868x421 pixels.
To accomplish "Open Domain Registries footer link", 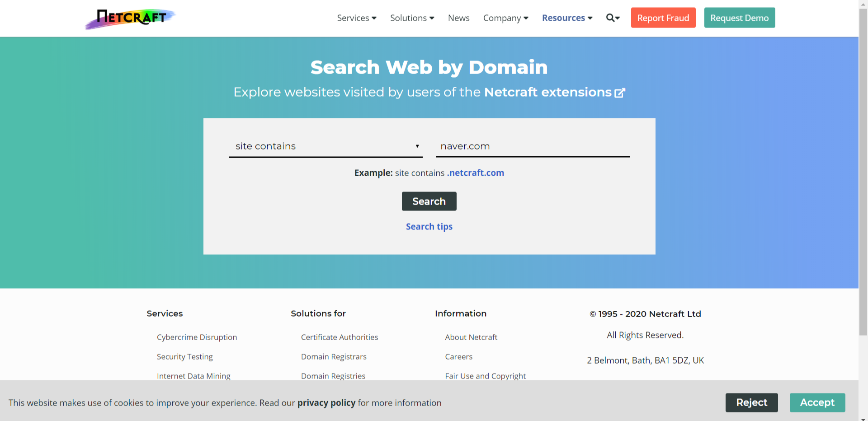I will point(333,376).
